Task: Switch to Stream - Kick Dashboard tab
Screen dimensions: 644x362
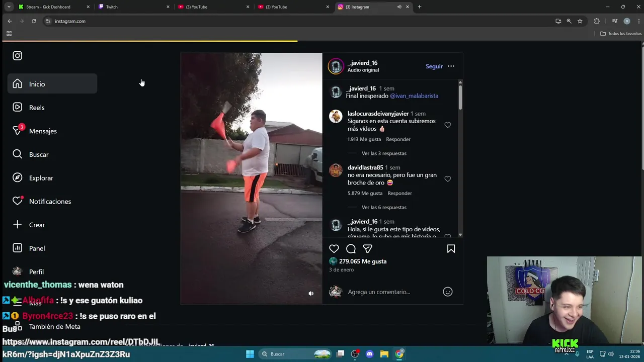Action: [54, 7]
